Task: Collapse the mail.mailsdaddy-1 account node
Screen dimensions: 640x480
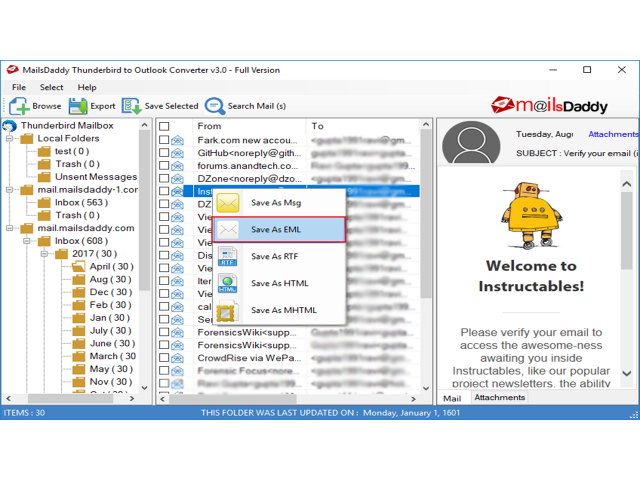Action: (10, 190)
